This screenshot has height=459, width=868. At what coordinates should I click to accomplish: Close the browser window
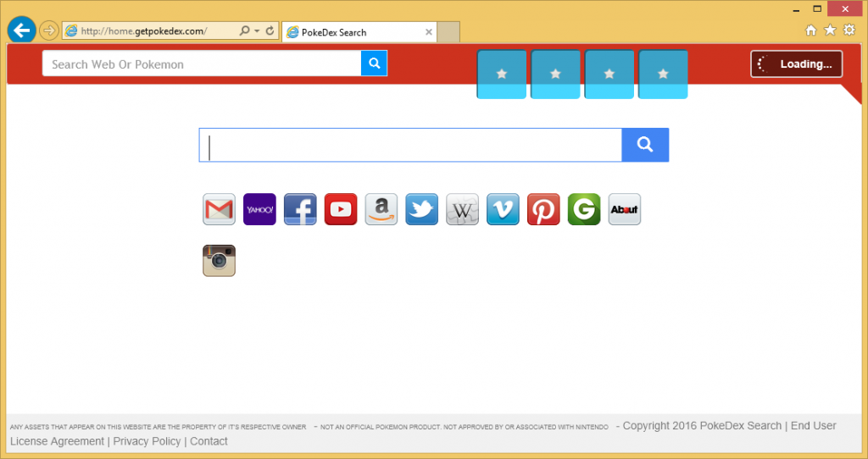click(845, 8)
